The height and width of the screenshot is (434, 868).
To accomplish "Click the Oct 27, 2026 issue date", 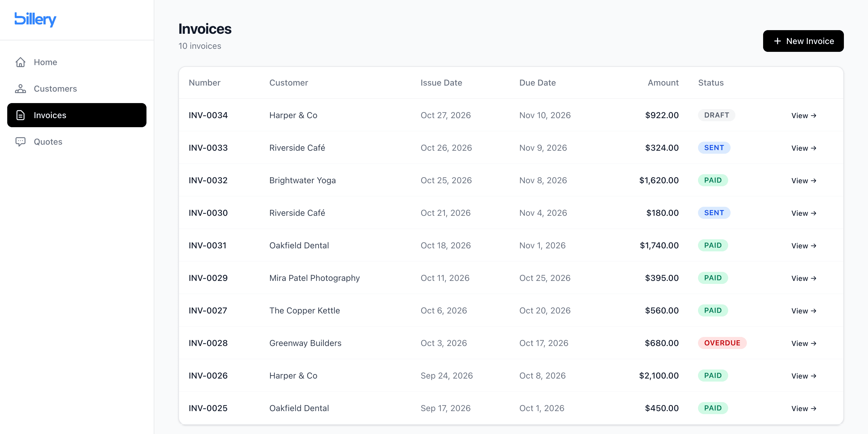I will (445, 115).
